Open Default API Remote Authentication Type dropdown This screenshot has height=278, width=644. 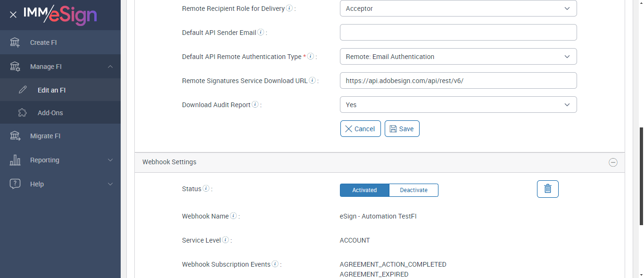[458, 57]
